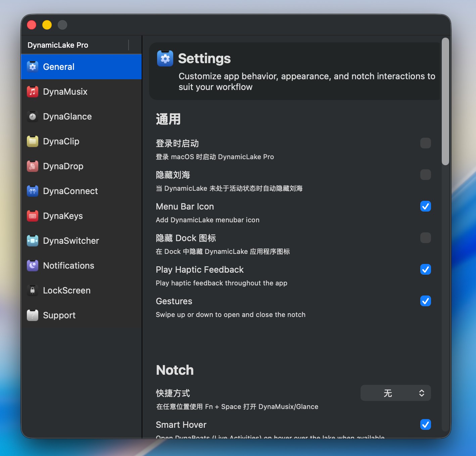The height and width of the screenshot is (456, 476).
Task: Open DynaGlance via its clock icon
Action: [x=33, y=117]
